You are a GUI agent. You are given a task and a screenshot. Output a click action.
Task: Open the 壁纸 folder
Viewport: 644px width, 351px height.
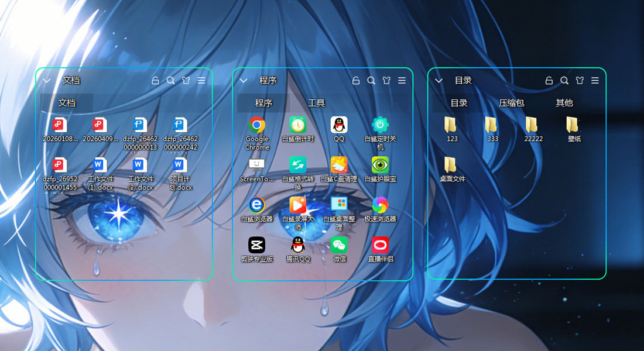573,125
